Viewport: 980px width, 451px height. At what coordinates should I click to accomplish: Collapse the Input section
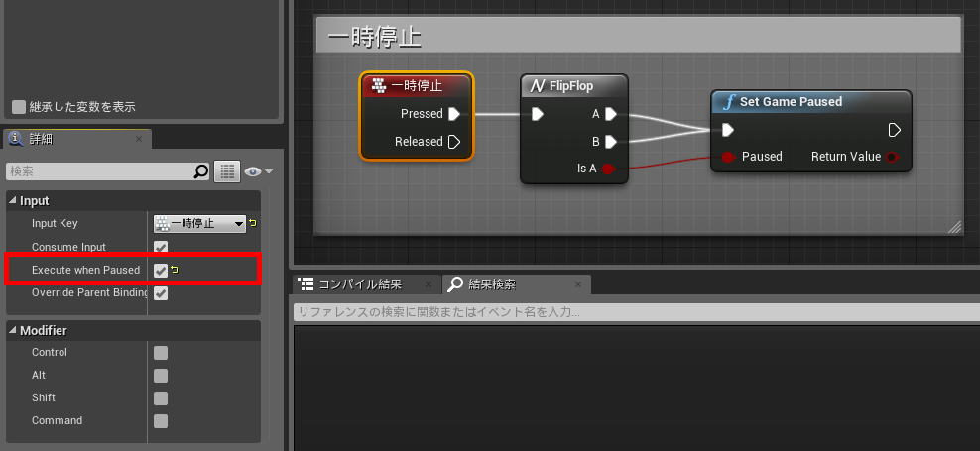tap(13, 201)
